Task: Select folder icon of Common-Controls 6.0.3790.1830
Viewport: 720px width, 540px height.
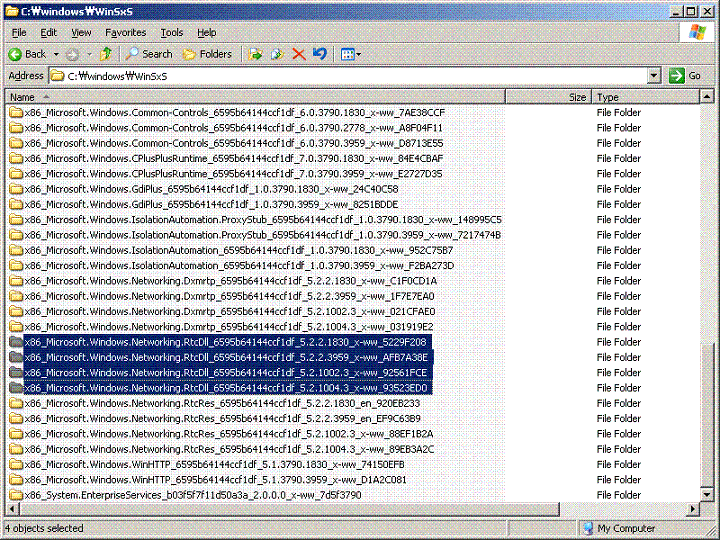Action: [16, 112]
